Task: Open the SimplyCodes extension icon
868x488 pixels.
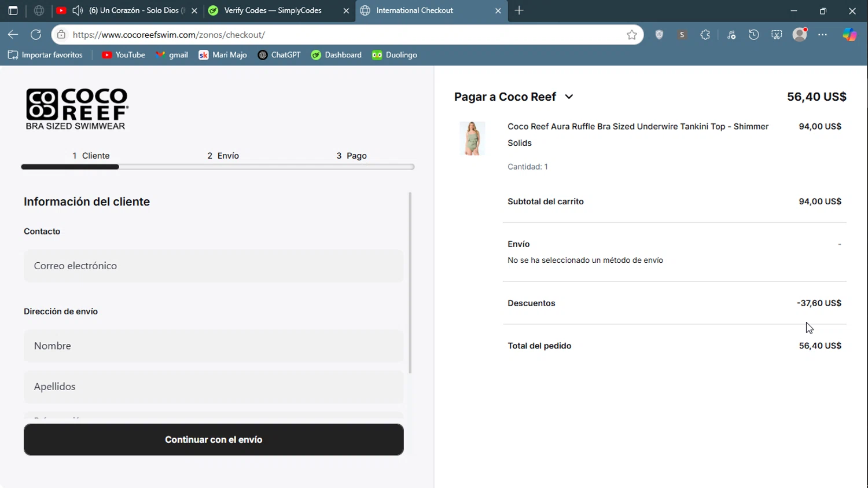Action: tap(682, 35)
